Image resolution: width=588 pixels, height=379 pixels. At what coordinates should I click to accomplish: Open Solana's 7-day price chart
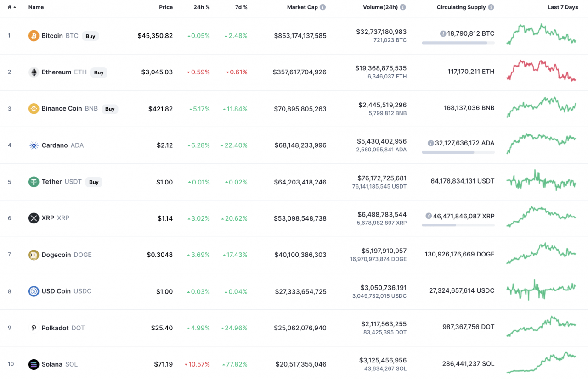tap(541, 363)
